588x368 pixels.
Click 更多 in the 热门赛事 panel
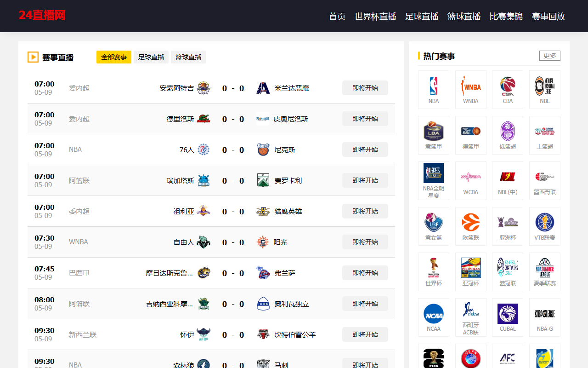[550, 56]
